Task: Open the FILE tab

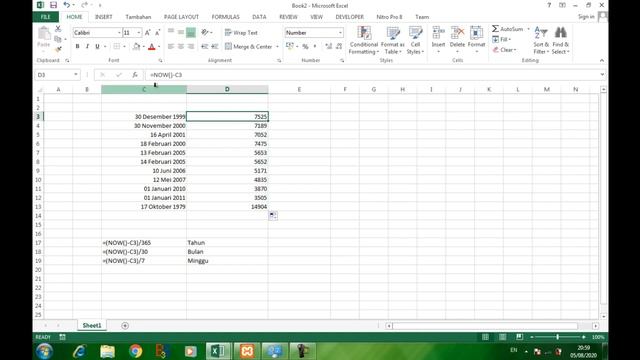Action: pyautogui.click(x=46, y=17)
